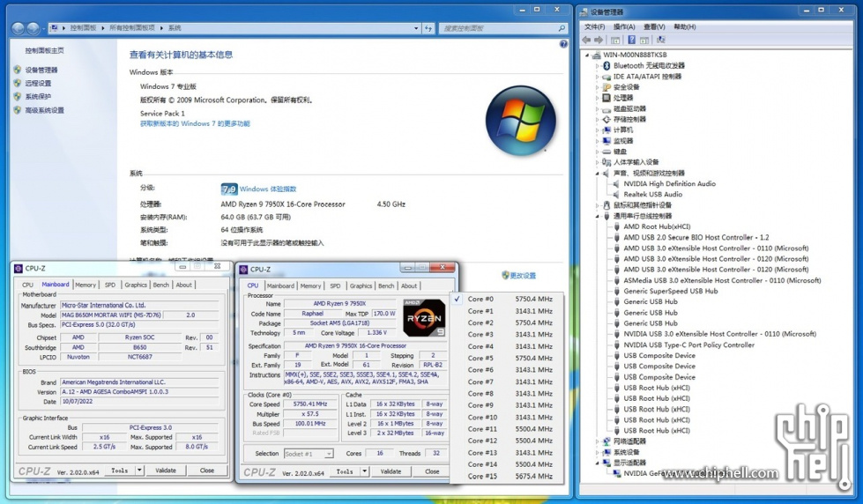Open 文件(F) menu in Device Manager
This screenshot has height=504, width=863.
coord(594,26)
